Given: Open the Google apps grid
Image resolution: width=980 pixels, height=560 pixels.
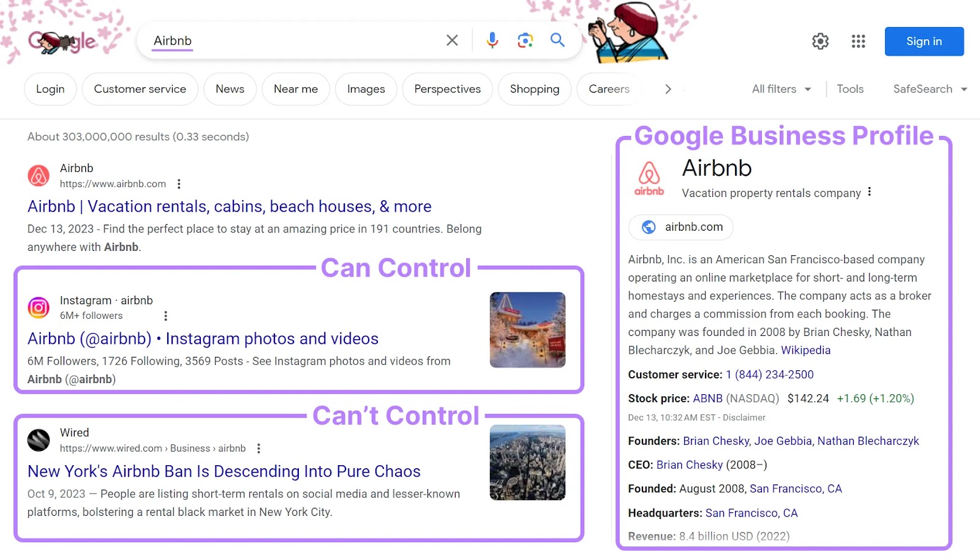Looking at the screenshot, I should (x=858, y=41).
